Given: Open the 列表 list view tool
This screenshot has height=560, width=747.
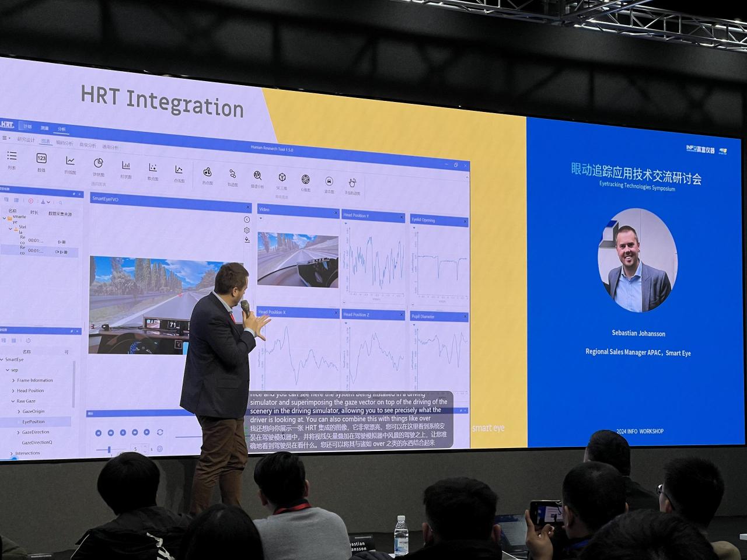Looking at the screenshot, I should pos(12,159).
